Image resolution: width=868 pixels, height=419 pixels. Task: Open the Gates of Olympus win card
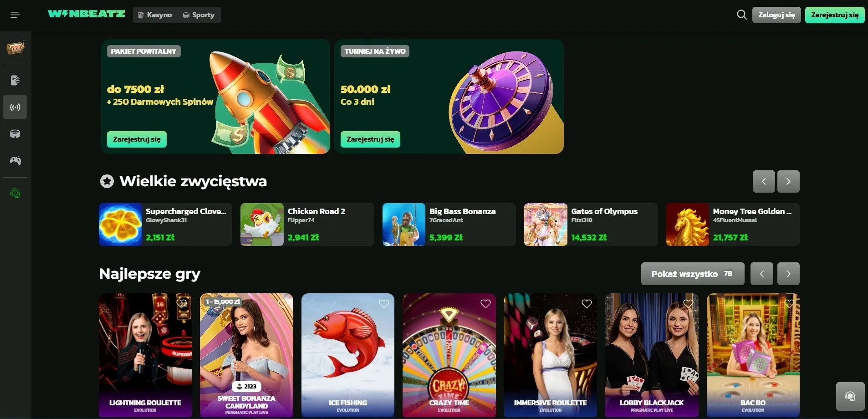(x=591, y=225)
